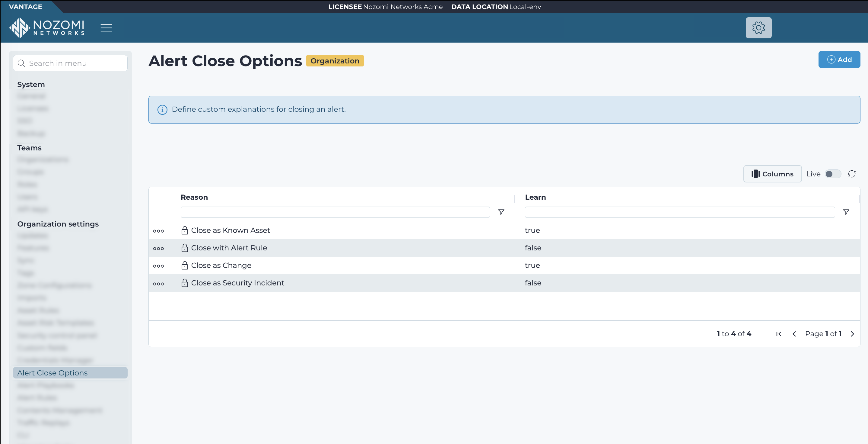This screenshot has height=444, width=868.
Task: Click the Add button
Action: tap(839, 60)
